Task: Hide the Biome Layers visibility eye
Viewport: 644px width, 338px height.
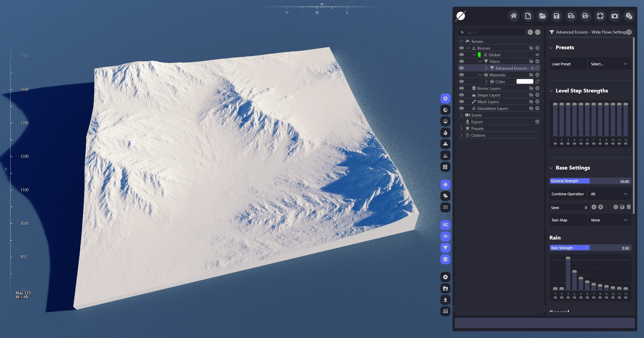Action: pos(462,88)
